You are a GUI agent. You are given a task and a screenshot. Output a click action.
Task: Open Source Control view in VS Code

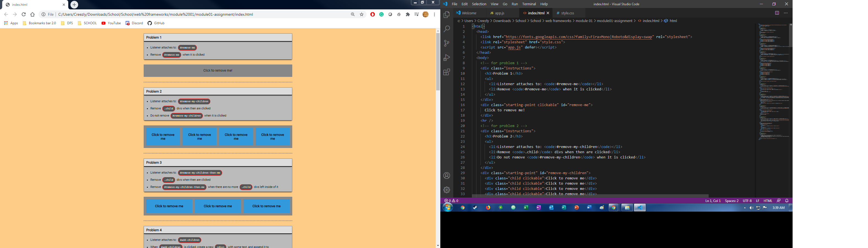pos(447,43)
